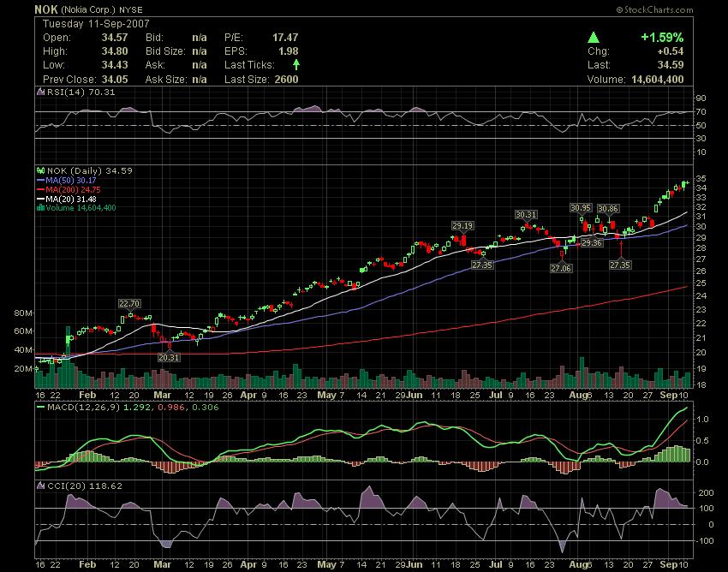Click the 30.86 price high marker
Image resolution: width=728 pixels, height=572 pixels.
(608, 208)
